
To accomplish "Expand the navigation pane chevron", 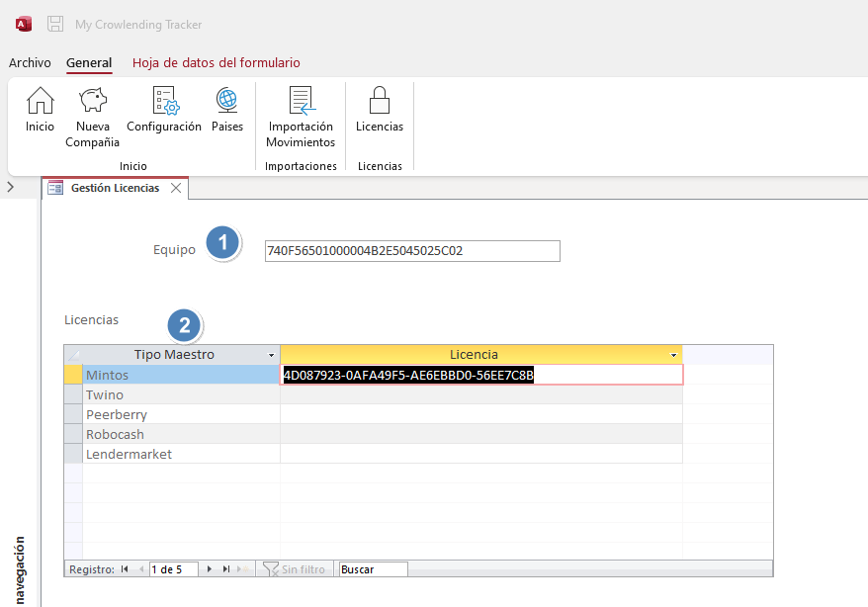I will click(x=10, y=187).
